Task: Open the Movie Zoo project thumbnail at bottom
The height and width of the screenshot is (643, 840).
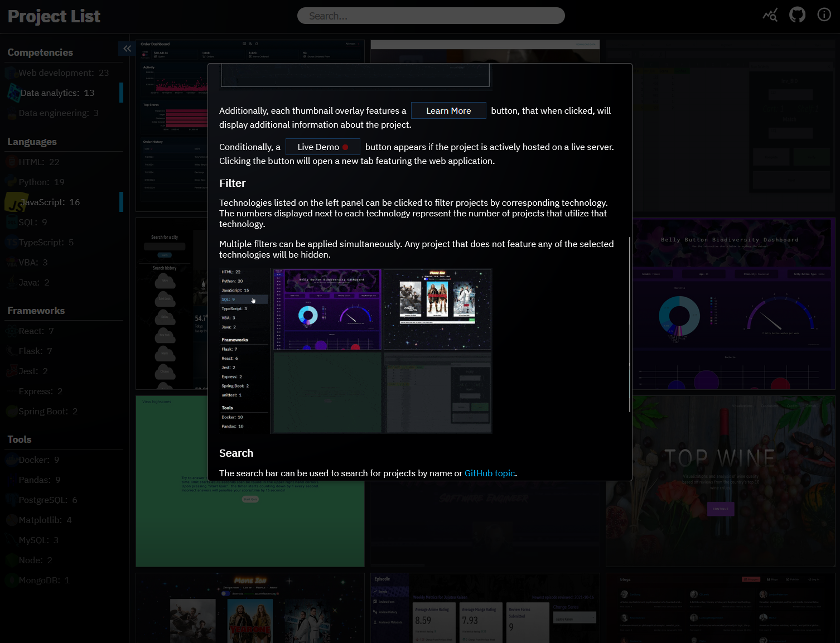Action: [x=250, y=608]
